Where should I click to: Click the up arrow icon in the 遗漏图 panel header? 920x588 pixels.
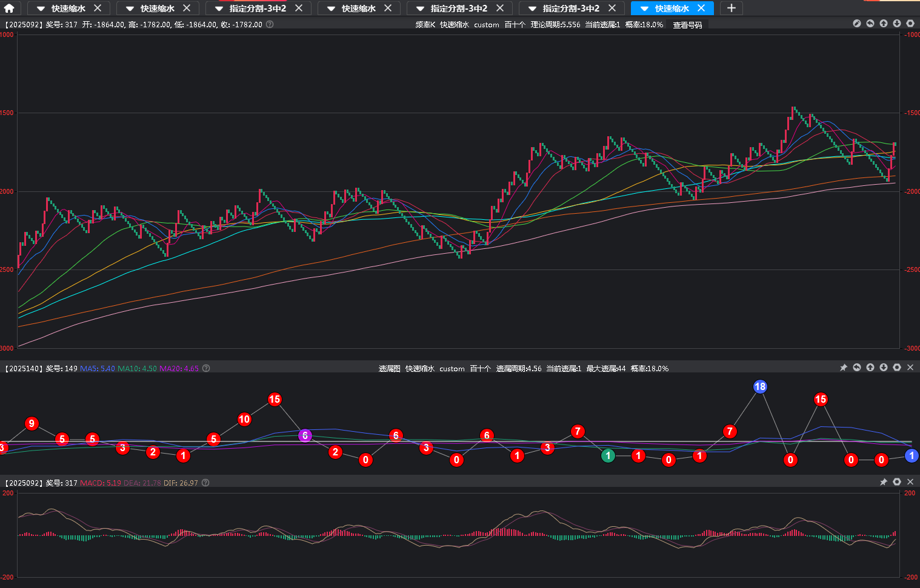point(870,368)
